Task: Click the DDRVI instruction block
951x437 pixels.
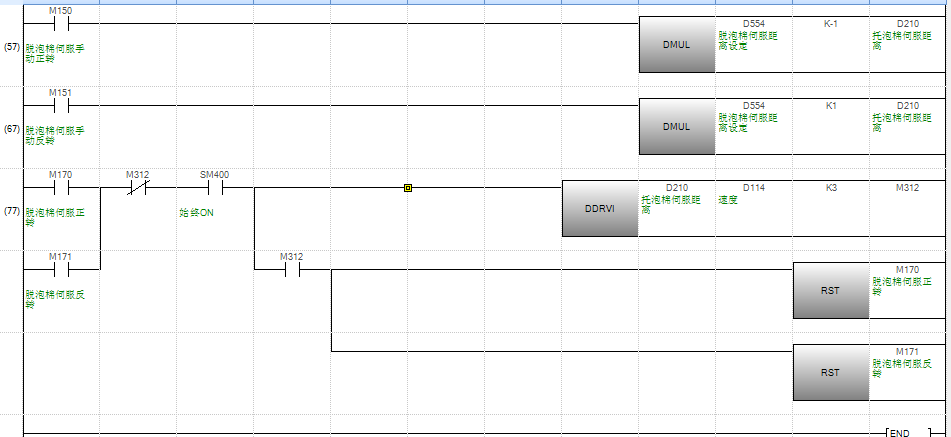Action: click(x=600, y=209)
